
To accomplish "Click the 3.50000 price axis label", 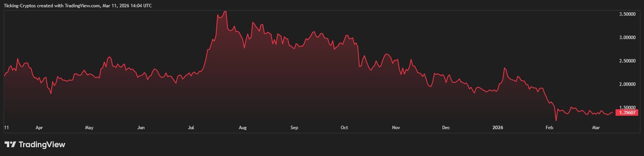I will tap(627, 14).
